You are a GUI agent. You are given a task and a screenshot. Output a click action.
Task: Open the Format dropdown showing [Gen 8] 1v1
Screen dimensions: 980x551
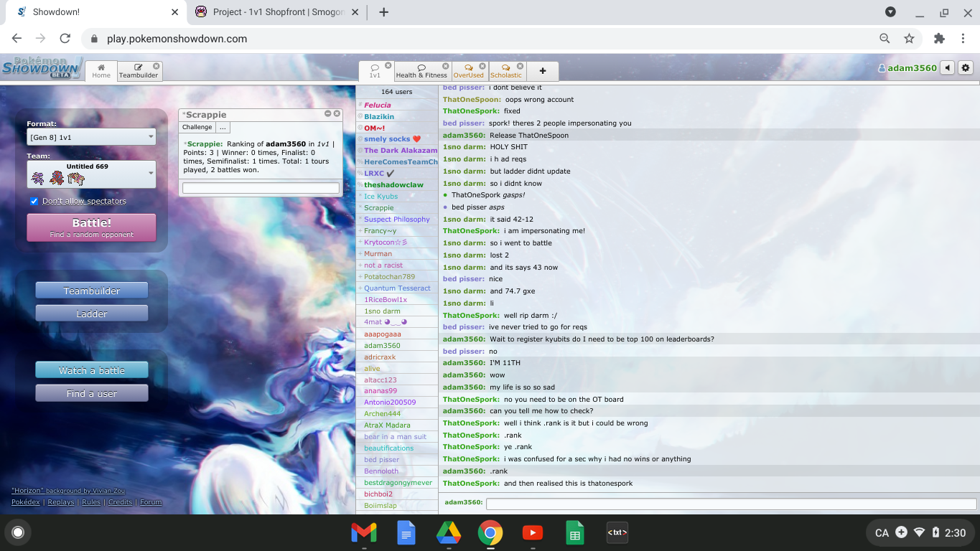pyautogui.click(x=91, y=137)
